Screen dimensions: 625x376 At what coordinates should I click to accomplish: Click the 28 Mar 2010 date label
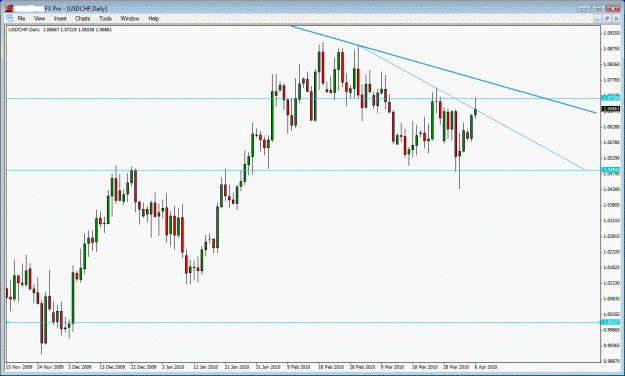[456, 367]
